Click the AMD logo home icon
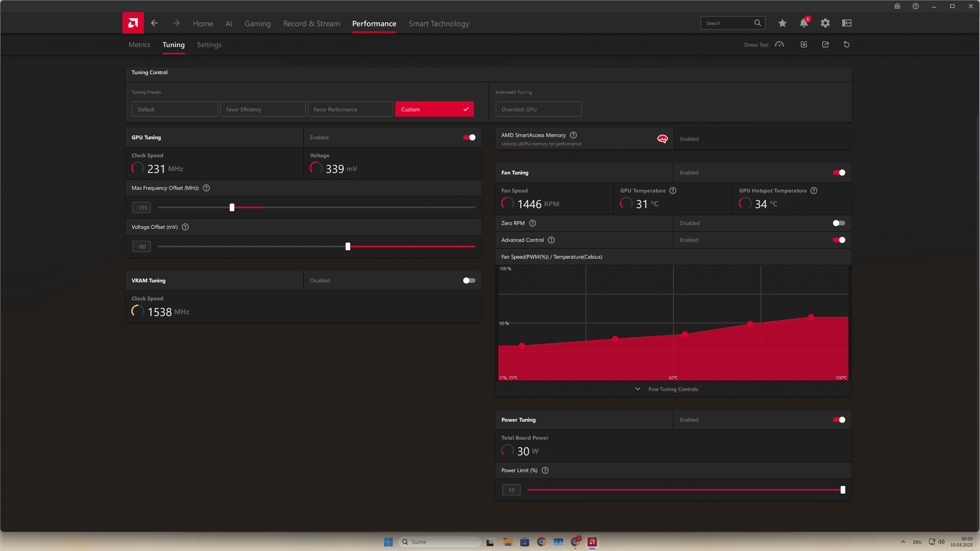The width and height of the screenshot is (980, 551). 133,23
